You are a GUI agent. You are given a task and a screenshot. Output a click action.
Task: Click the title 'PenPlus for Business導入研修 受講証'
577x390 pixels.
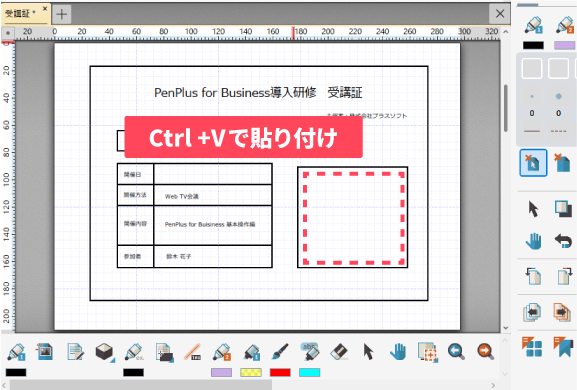(258, 92)
